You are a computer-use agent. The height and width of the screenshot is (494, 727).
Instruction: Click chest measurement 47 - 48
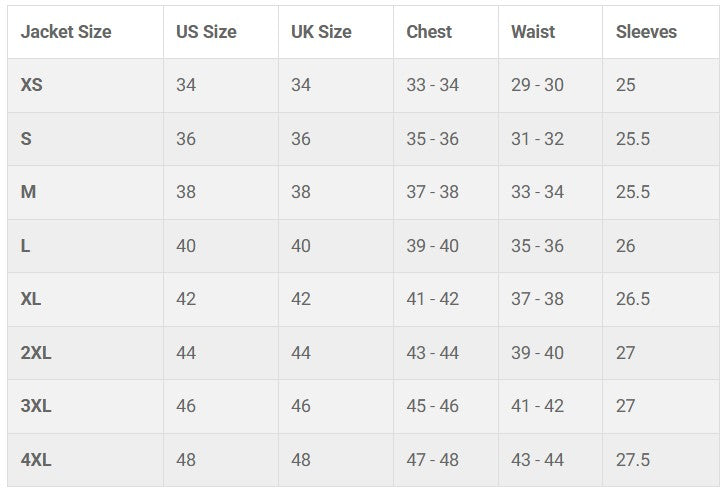(x=432, y=460)
